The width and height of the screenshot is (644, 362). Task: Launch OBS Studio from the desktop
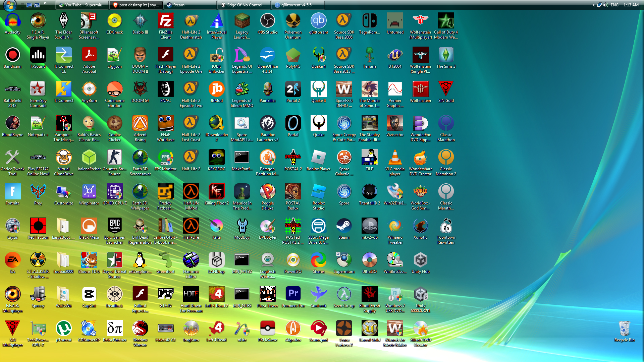coord(268,24)
